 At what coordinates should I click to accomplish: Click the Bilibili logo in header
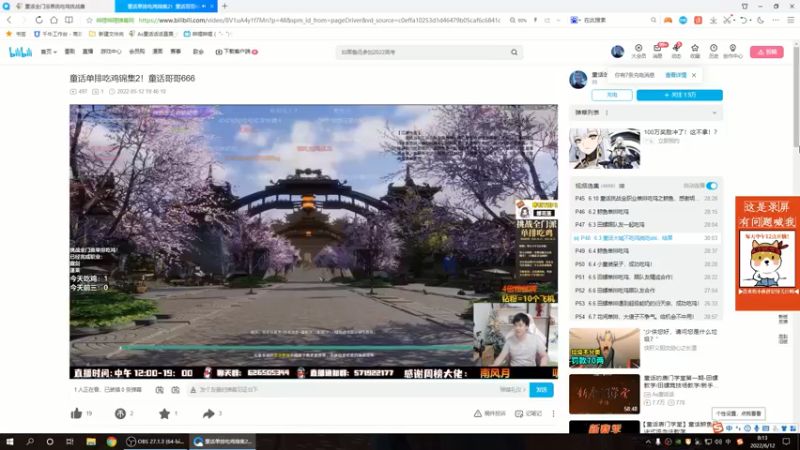point(20,52)
